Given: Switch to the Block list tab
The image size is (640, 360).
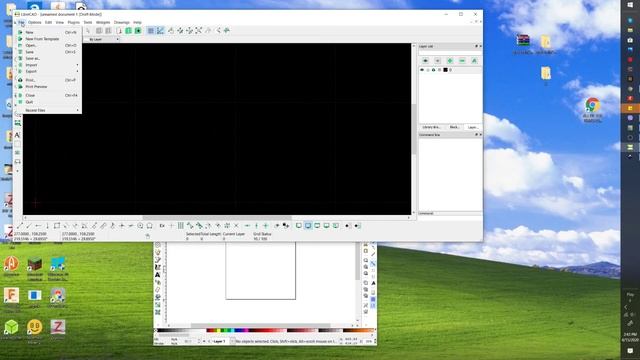Looking at the screenshot, I should pyautogui.click(x=454, y=127).
